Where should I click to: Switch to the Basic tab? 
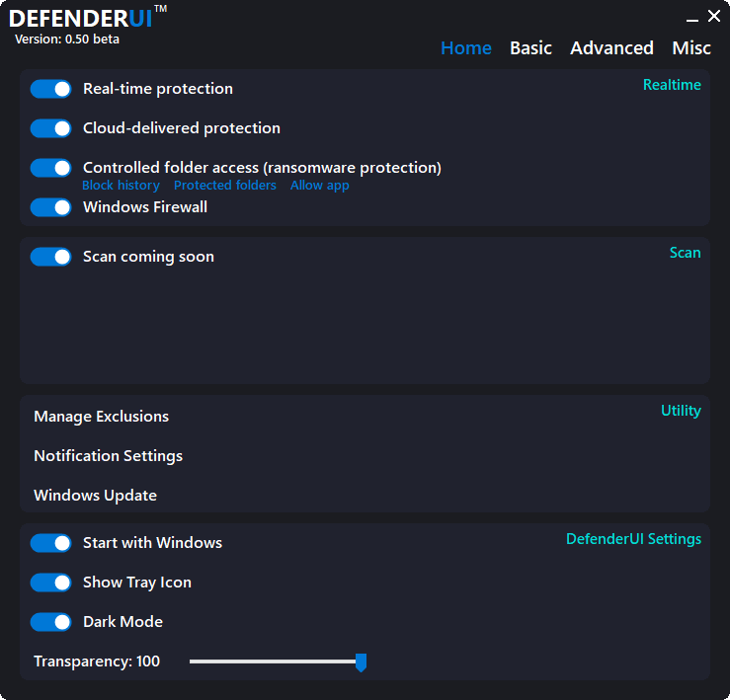(x=530, y=48)
